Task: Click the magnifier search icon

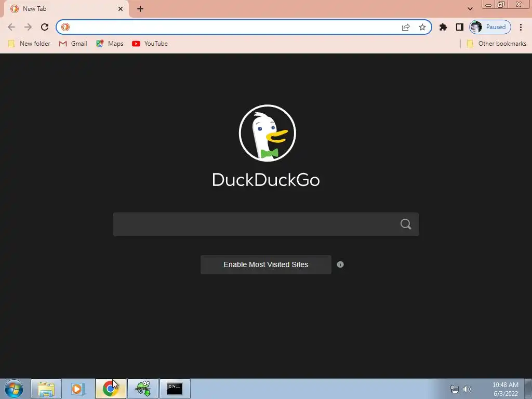Action: pyautogui.click(x=406, y=224)
